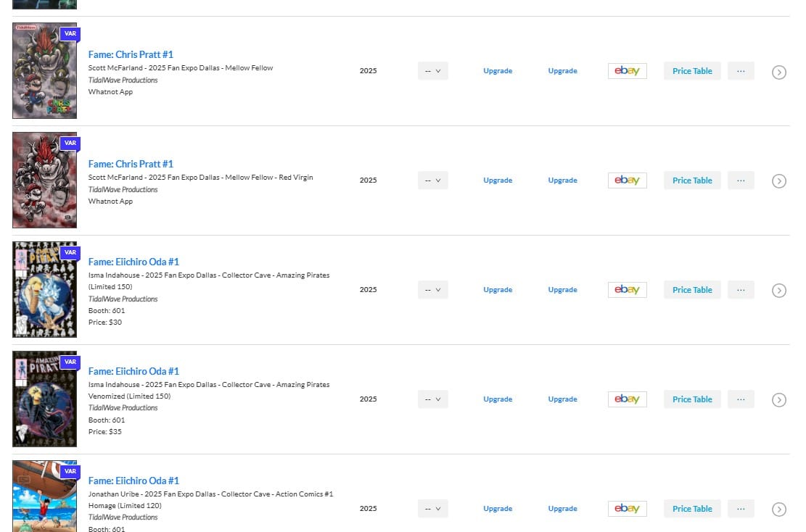Click eBay icon for Amazing Pirates Venomized

click(627, 399)
